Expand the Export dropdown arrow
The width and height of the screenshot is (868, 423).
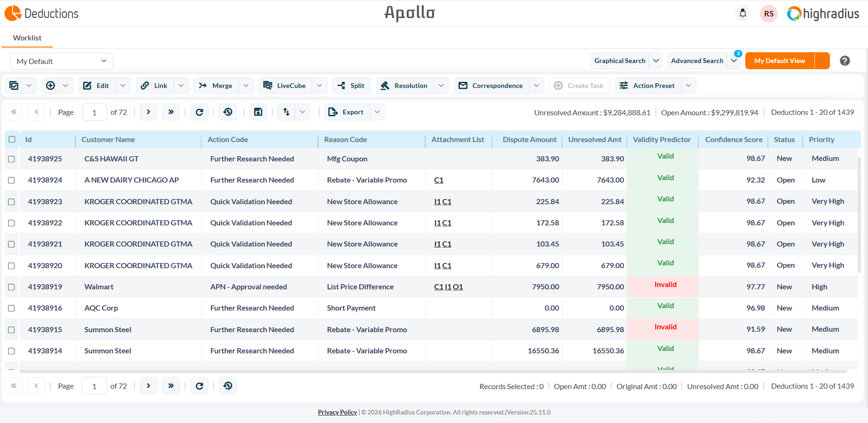(x=377, y=112)
